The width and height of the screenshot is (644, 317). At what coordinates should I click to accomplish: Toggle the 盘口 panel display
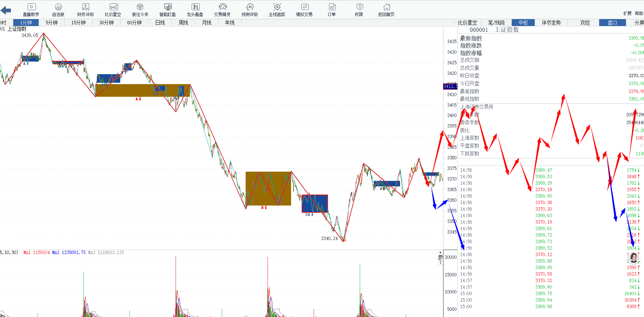[x=612, y=23]
